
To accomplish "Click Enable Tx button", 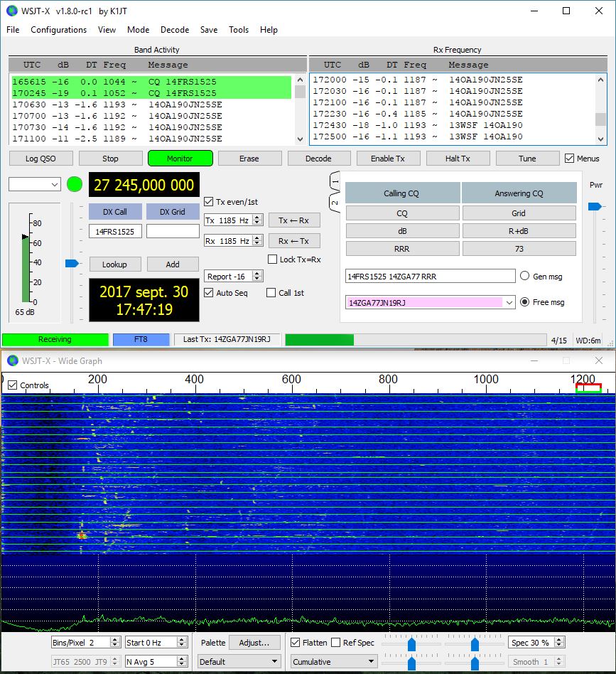I will 388,159.
